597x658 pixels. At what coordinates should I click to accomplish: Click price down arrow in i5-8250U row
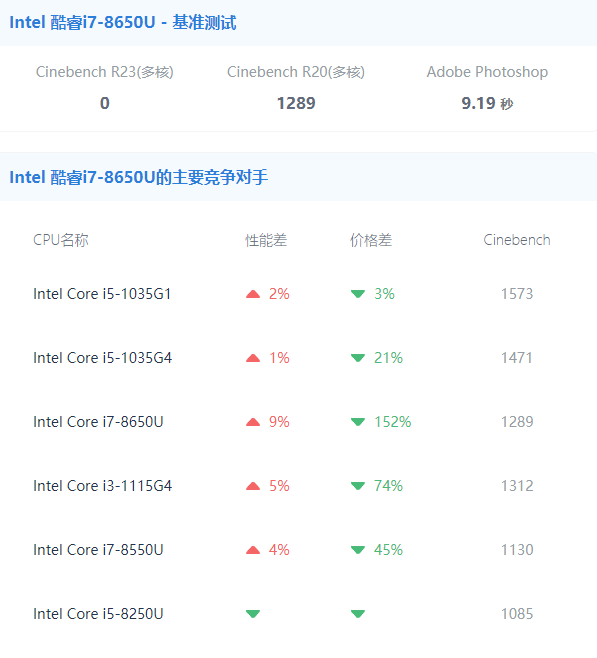click(x=358, y=614)
